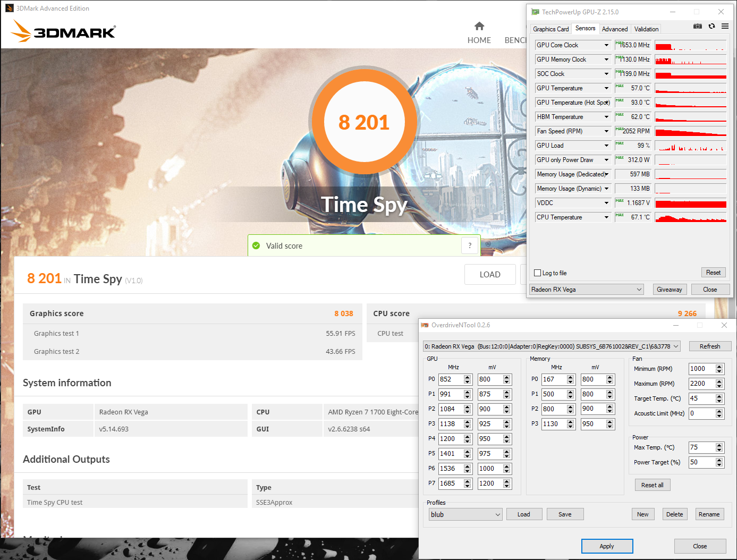Image resolution: width=737 pixels, height=560 pixels.
Task: Click the AMD Ryzen 7 1700 CPU entry
Action: 373,412
